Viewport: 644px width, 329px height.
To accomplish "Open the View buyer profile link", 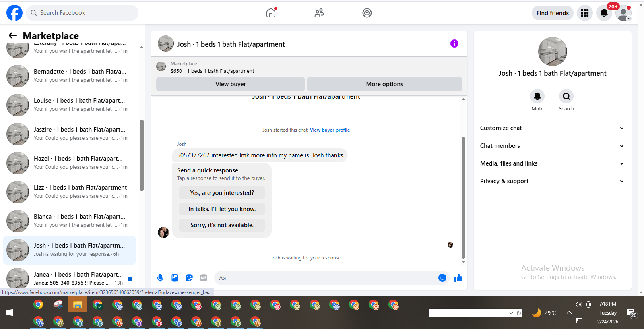I will point(330,130).
